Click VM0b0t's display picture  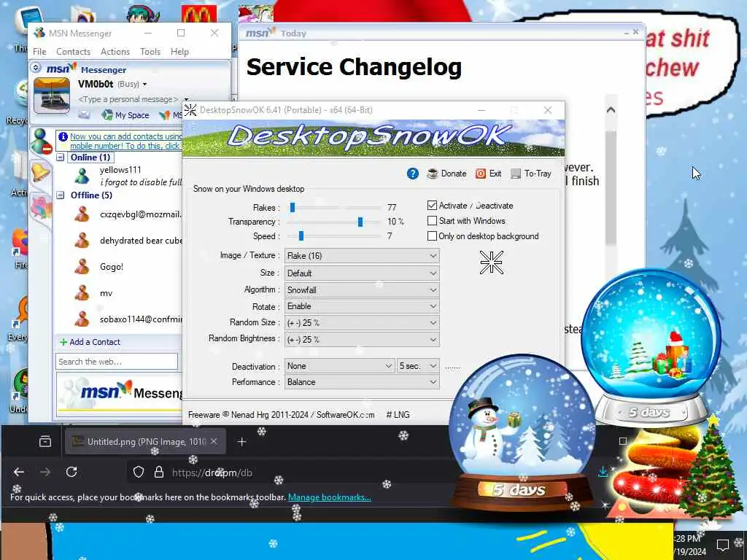pyautogui.click(x=52, y=96)
